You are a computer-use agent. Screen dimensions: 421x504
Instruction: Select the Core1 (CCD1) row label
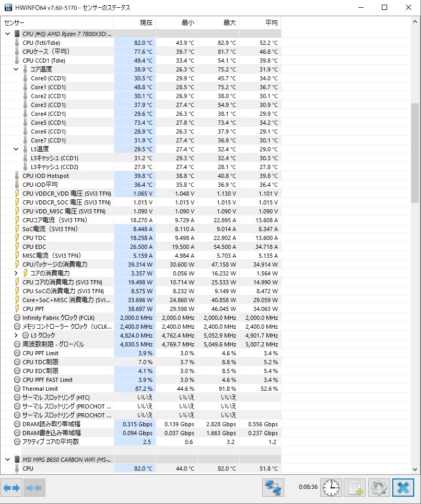[x=48, y=87]
